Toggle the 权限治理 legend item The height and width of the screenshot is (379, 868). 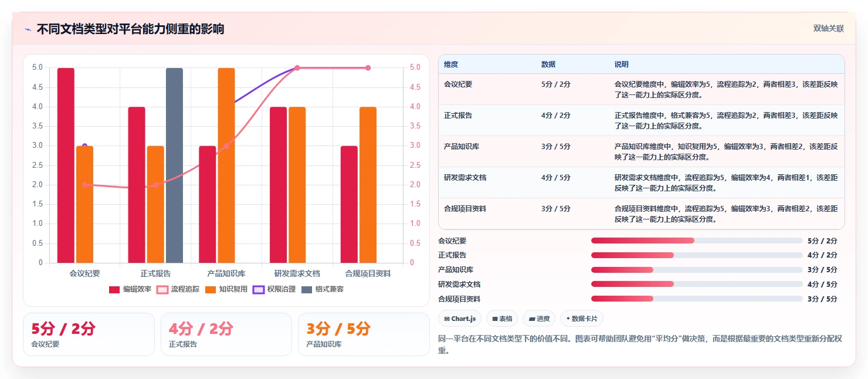[x=274, y=289]
